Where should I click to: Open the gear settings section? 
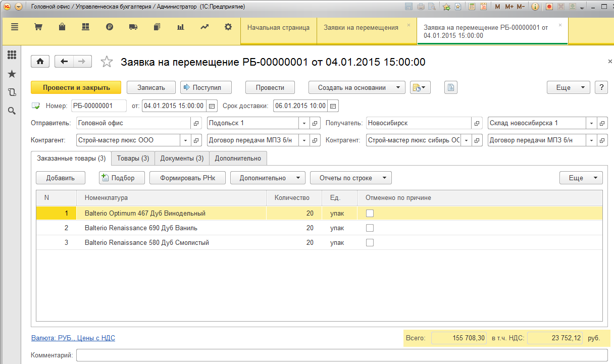228,27
